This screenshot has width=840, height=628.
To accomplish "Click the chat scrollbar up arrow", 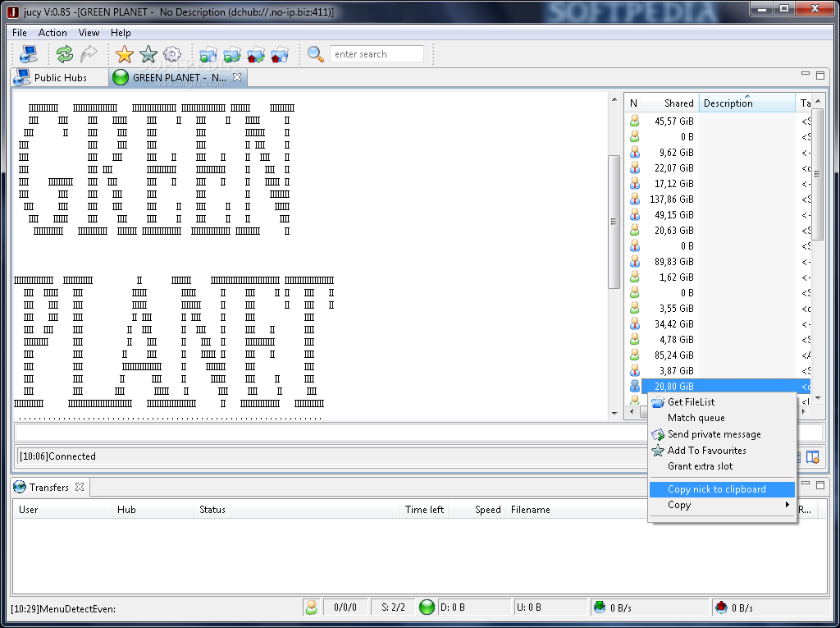I will tap(614, 99).
